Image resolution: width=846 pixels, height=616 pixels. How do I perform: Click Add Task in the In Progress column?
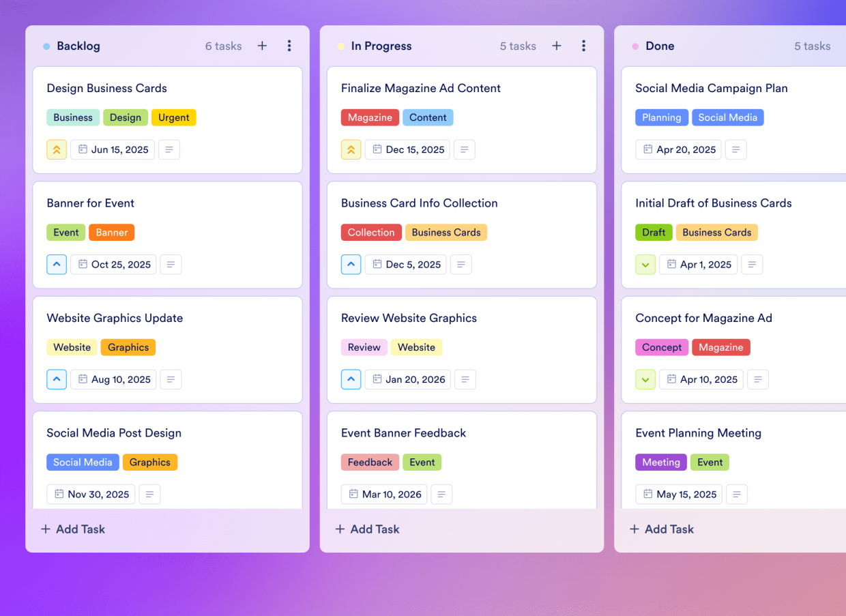coord(367,529)
